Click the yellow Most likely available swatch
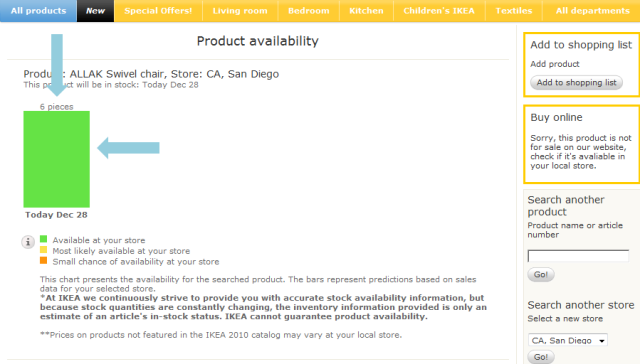Viewport: 640px width, 364px height. (x=43, y=250)
